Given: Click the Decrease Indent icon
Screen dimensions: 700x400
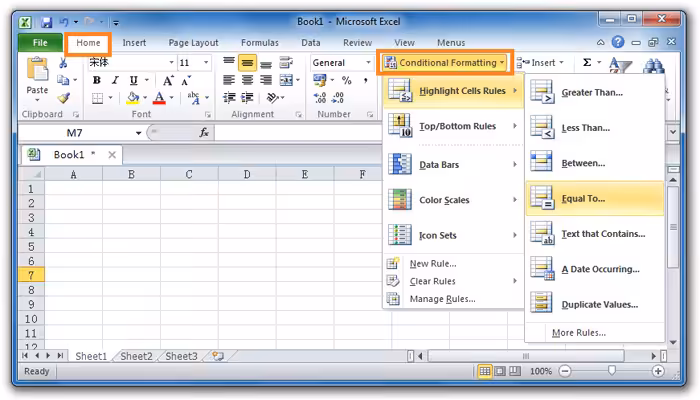Looking at the screenshot, I should point(229,97).
